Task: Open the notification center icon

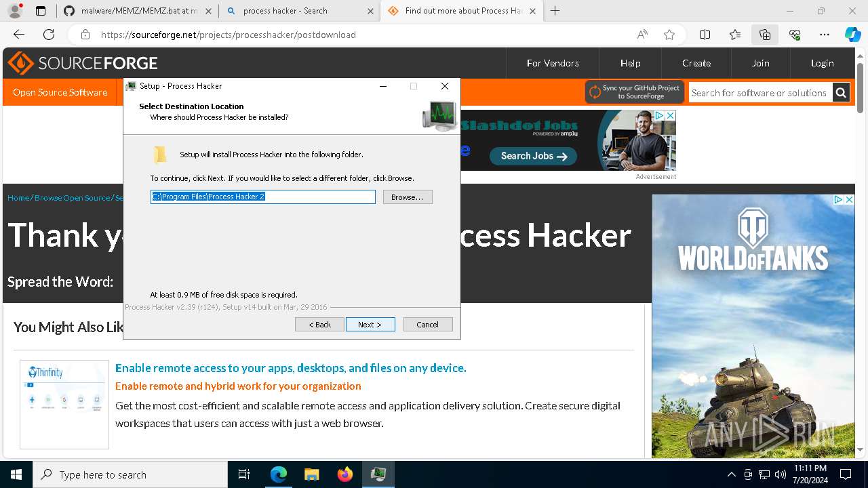Action: (x=846, y=474)
